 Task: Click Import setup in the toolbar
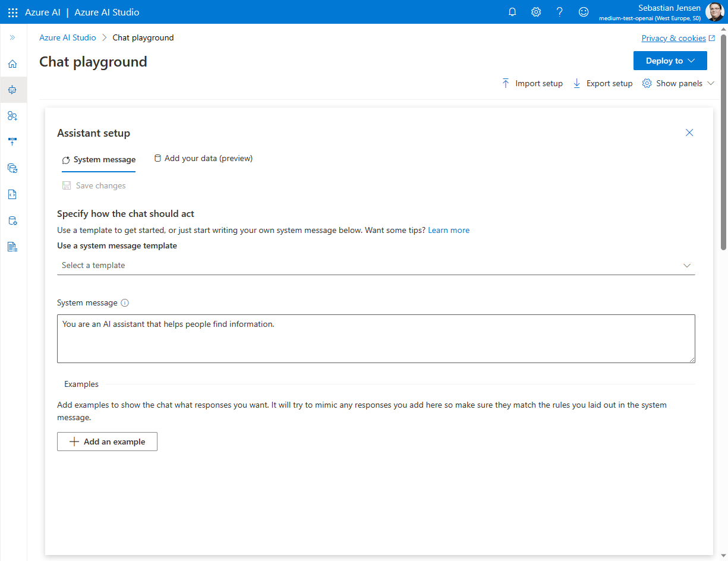coord(532,84)
